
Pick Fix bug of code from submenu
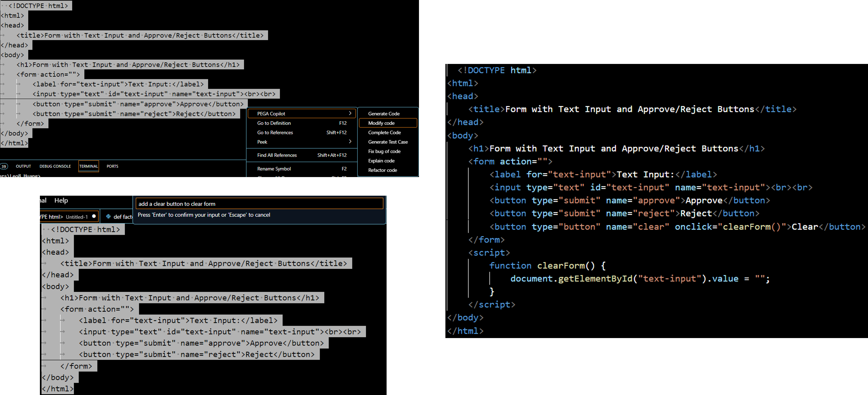coord(388,151)
